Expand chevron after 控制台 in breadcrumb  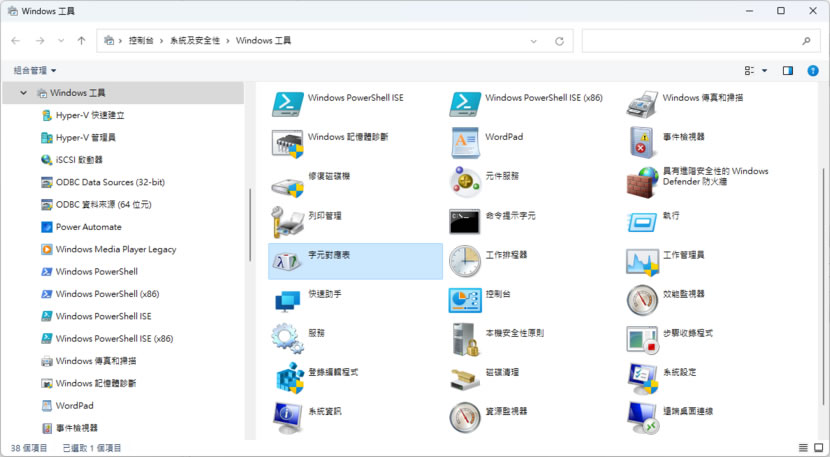point(161,41)
